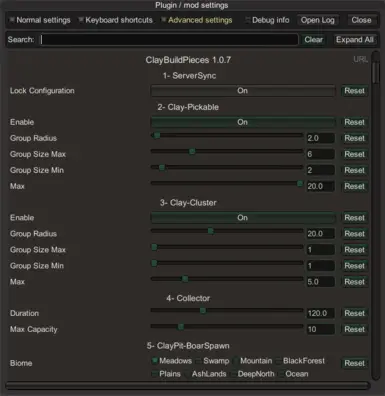Adjust Collector Duration slider
Viewport: 385px width, 396px height.
click(227, 311)
